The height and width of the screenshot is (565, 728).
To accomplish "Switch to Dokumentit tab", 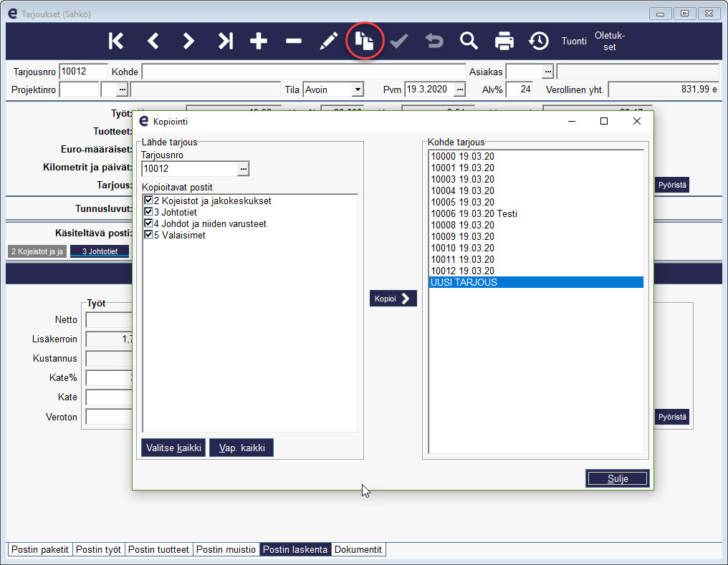I will 358,550.
